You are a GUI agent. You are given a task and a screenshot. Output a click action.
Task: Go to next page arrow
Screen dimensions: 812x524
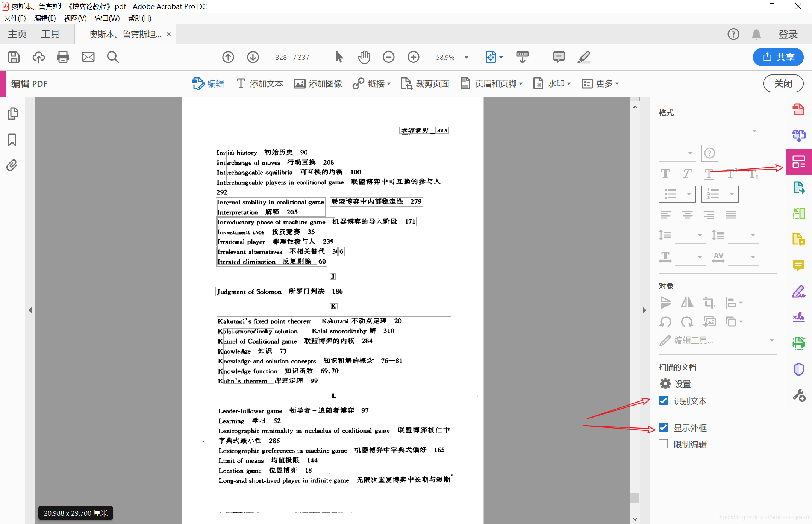tap(253, 57)
